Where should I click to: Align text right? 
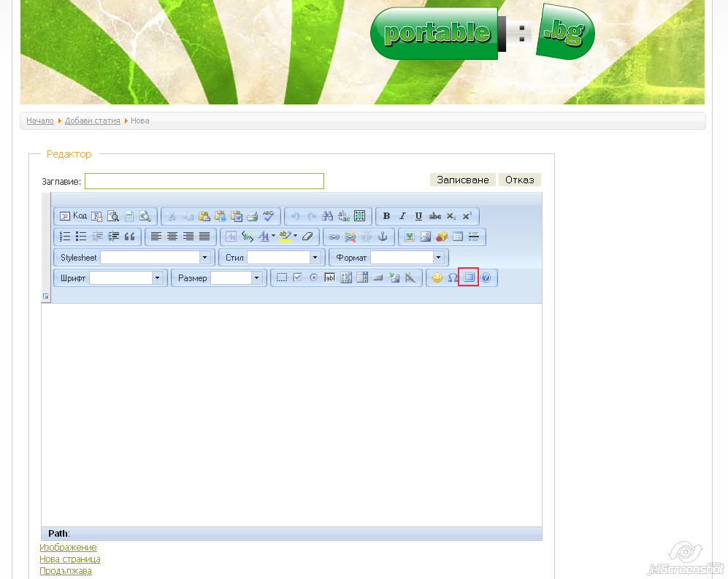188,237
